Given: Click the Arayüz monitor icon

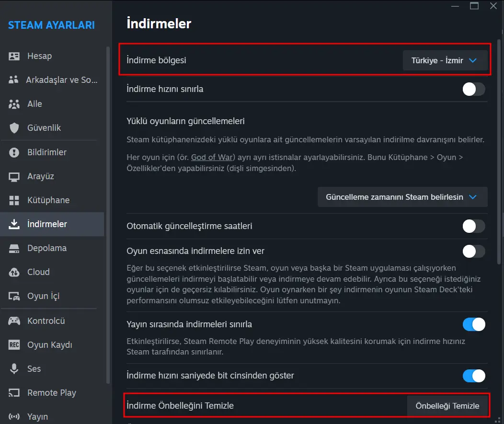Looking at the screenshot, I should point(14,176).
